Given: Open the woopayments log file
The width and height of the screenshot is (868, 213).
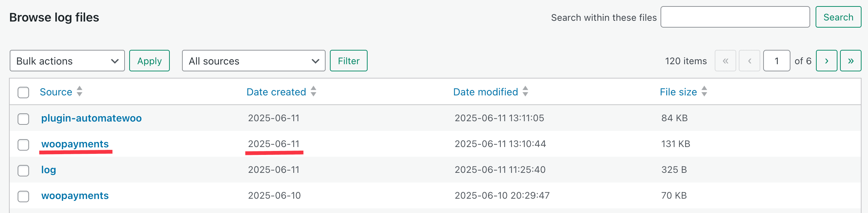Looking at the screenshot, I should click(x=75, y=144).
